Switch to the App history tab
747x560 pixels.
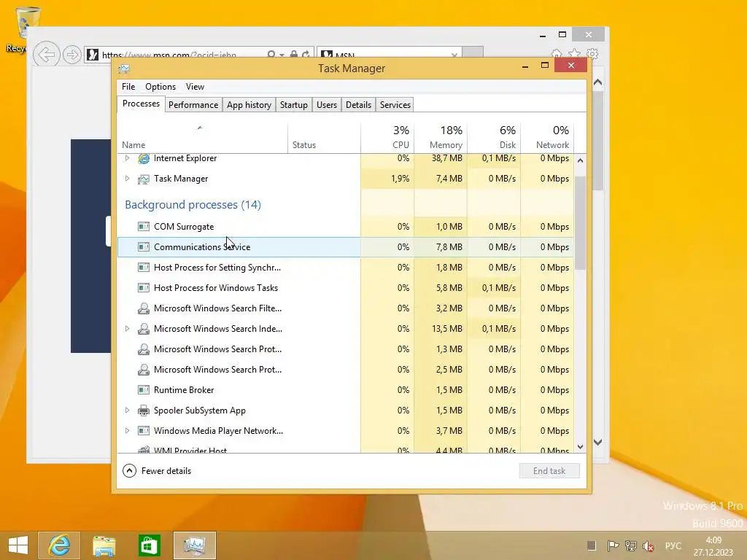tap(249, 105)
